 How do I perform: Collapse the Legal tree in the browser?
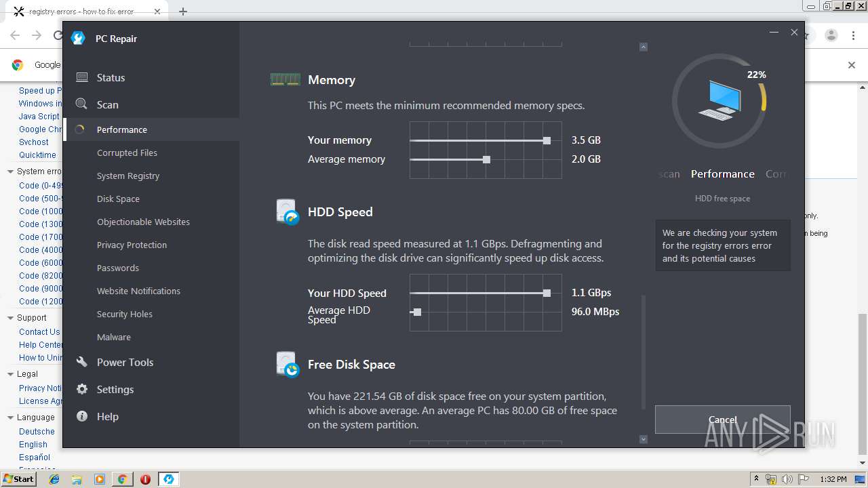pyautogui.click(x=10, y=373)
